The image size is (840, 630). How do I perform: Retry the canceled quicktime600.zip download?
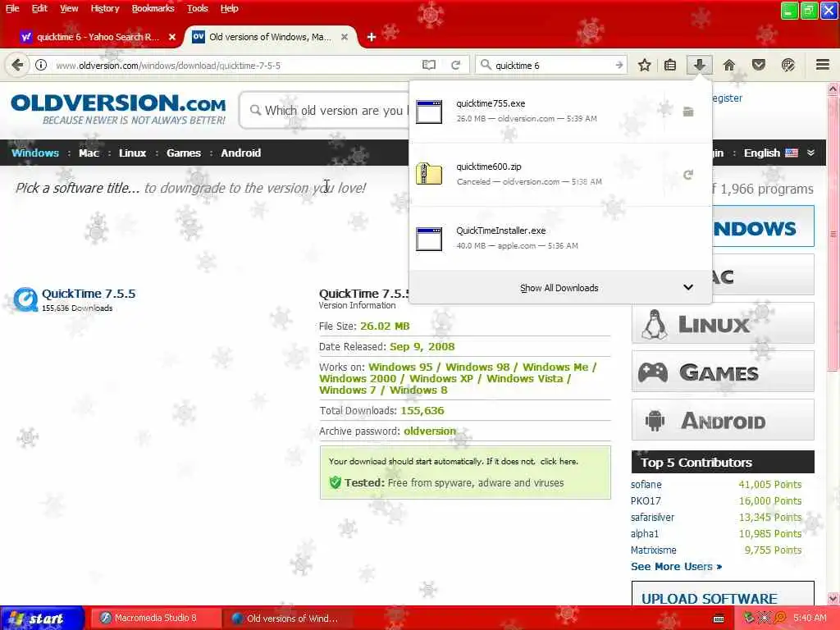[688, 175]
